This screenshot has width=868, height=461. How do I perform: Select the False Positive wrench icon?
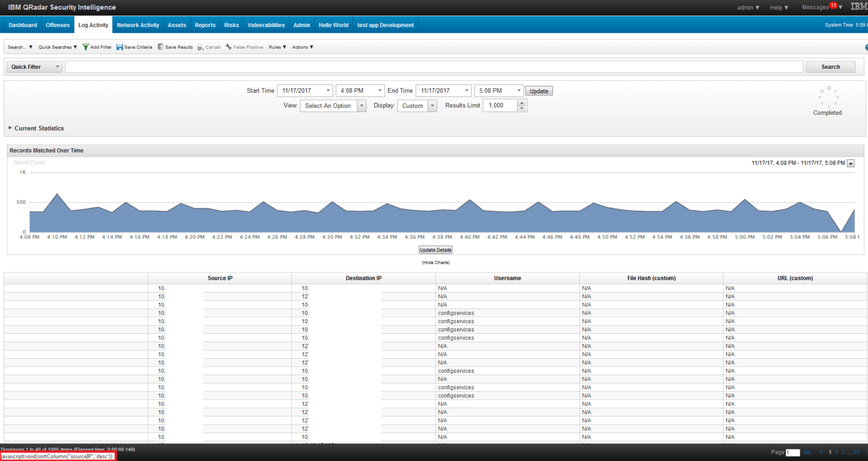[x=228, y=47]
